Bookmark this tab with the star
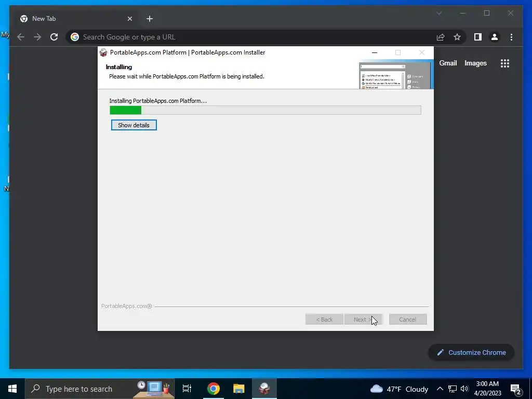 point(457,37)
